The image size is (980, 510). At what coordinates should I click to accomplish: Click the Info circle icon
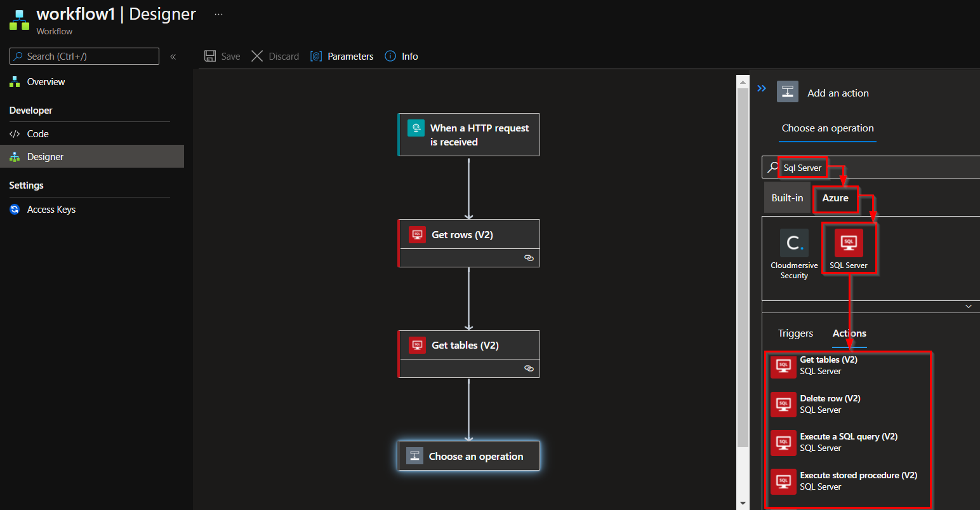point(390,56)
